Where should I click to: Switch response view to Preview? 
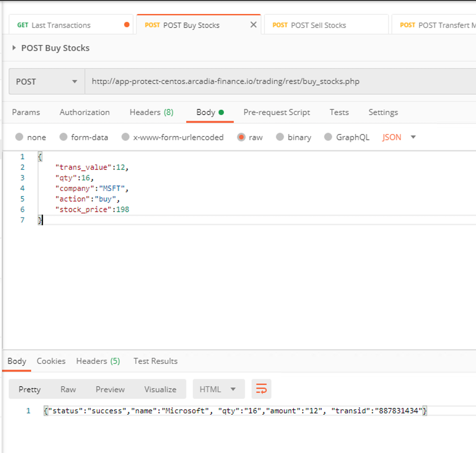pos(110,389)
